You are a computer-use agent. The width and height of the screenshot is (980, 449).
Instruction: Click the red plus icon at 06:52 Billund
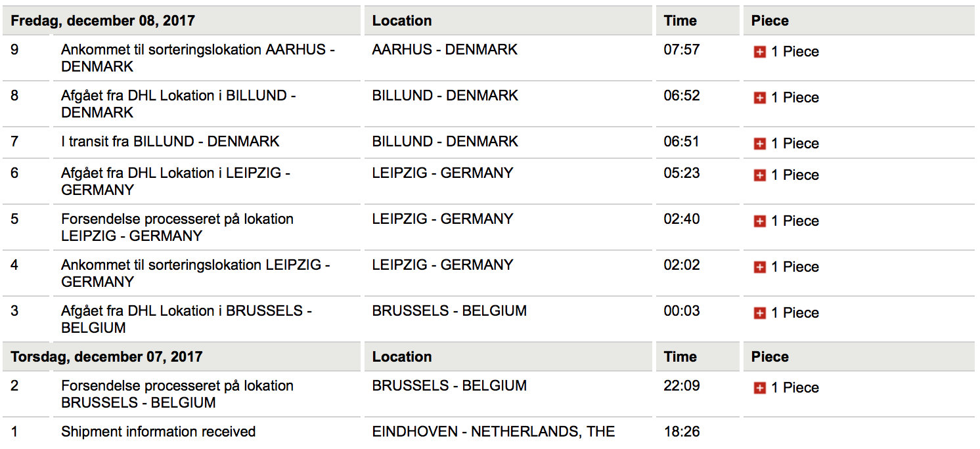[759, 98]
